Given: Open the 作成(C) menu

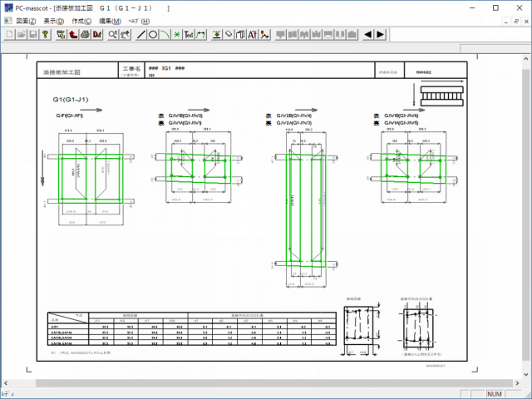Looking at the screenshot, I should [x=82, y=21].
